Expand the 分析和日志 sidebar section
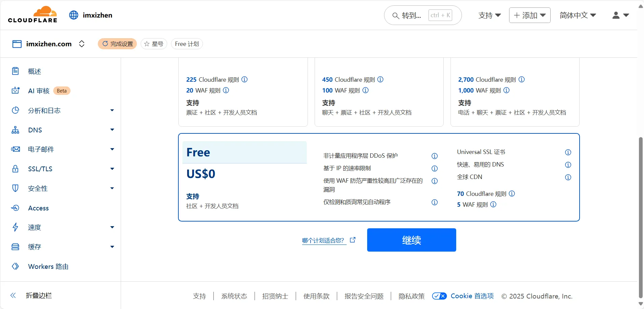Viewport: 644px width, 309px height. 112,110
